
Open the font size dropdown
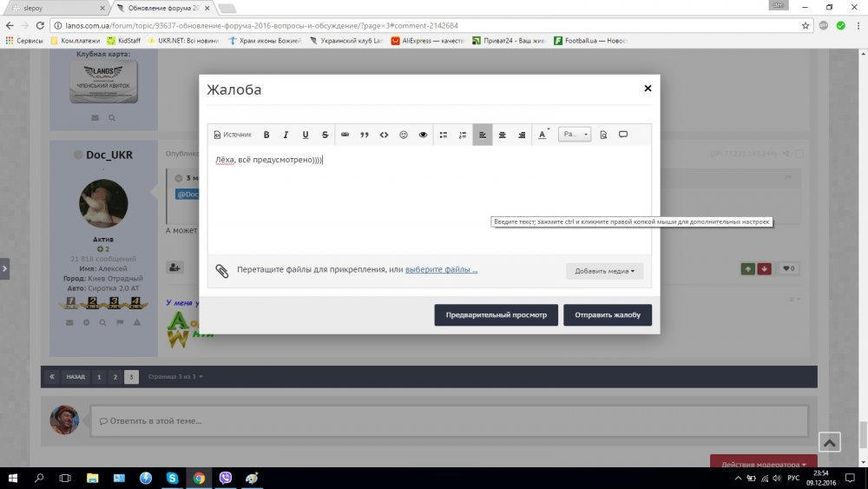coord(574,135)
